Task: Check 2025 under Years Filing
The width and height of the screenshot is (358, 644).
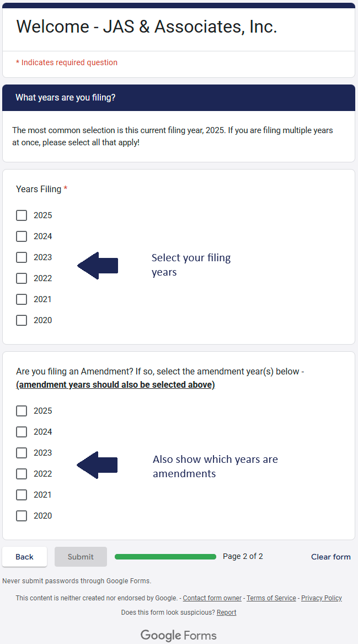Action: click(x=22, y=215)
